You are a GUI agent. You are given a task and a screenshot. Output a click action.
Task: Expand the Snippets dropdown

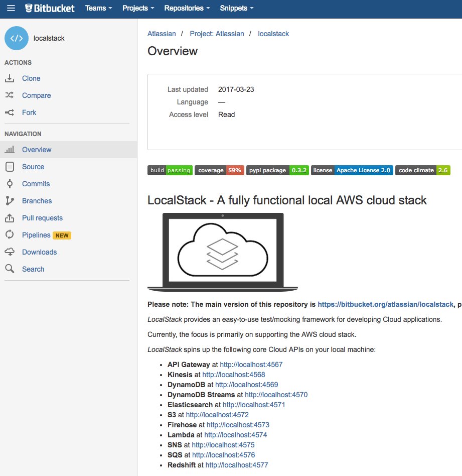pyautogui.click(x=237, y=8)
